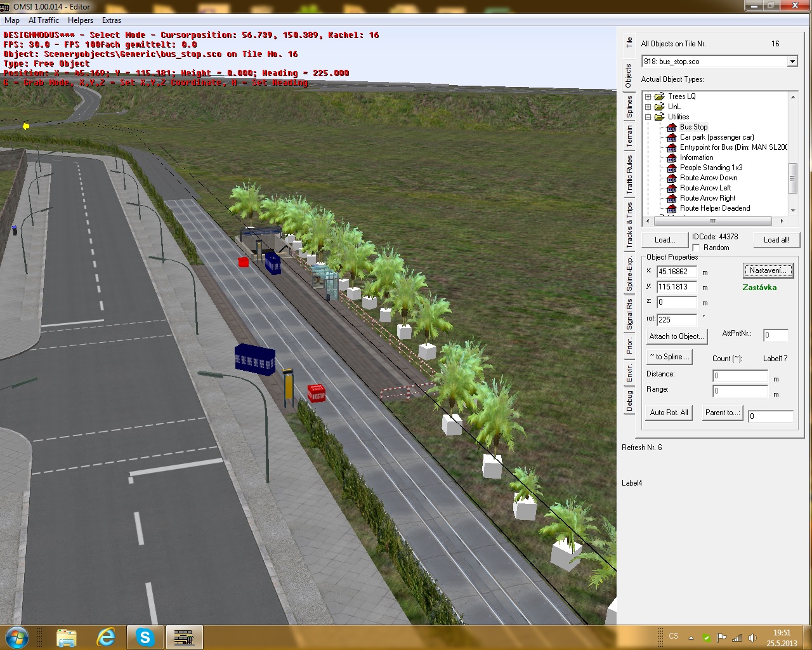
Task: Click the object tree horizontal scrollbar
Action: [x=712, y=221]
